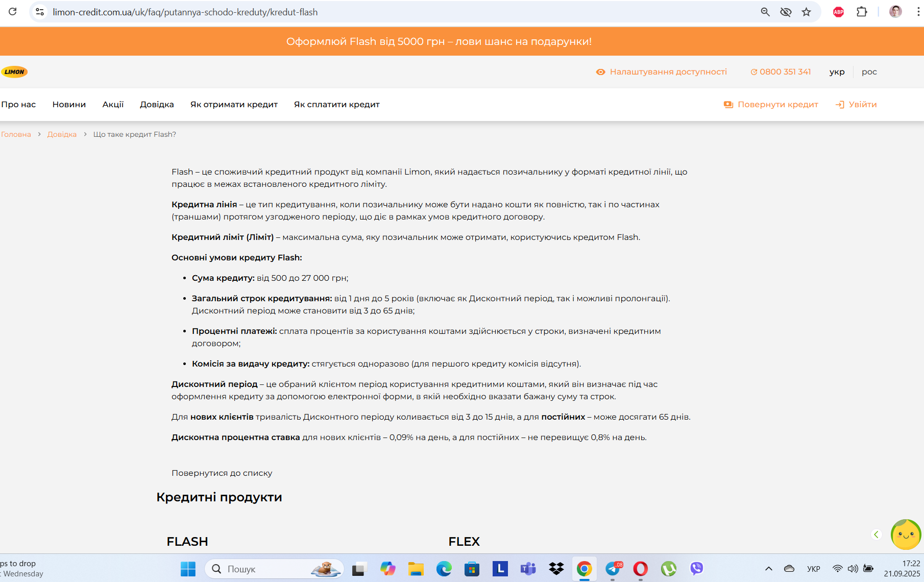Click the weather widget showing Wednesday
This screenshot has height=582, width=924.
(x=22, y=569)
